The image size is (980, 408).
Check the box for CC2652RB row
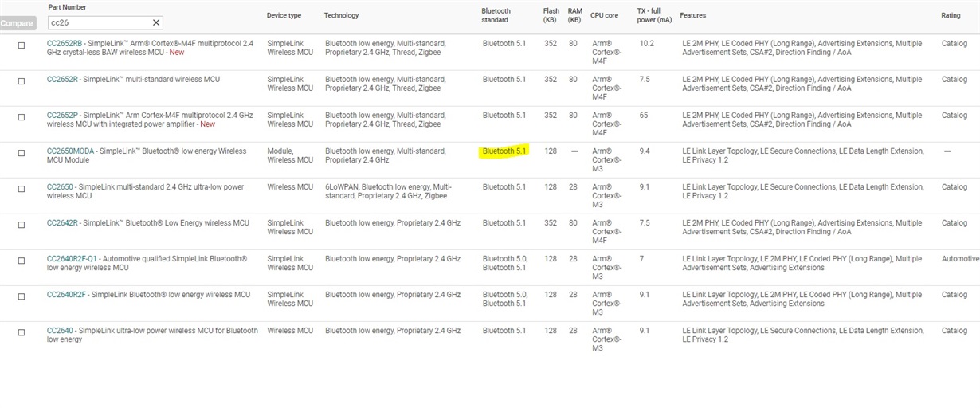click(22, 45)
